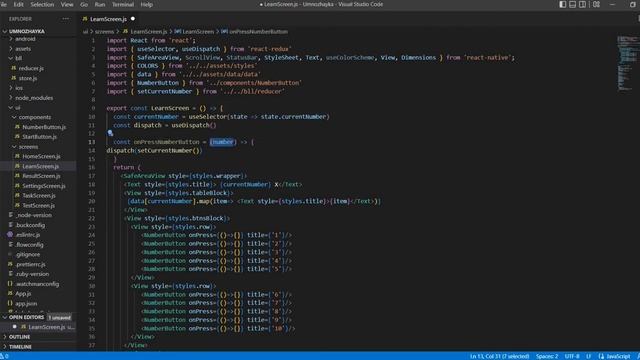The image size is (640, 360).
Task: Open SettingsScreen.js file
Action: point(38,186)
